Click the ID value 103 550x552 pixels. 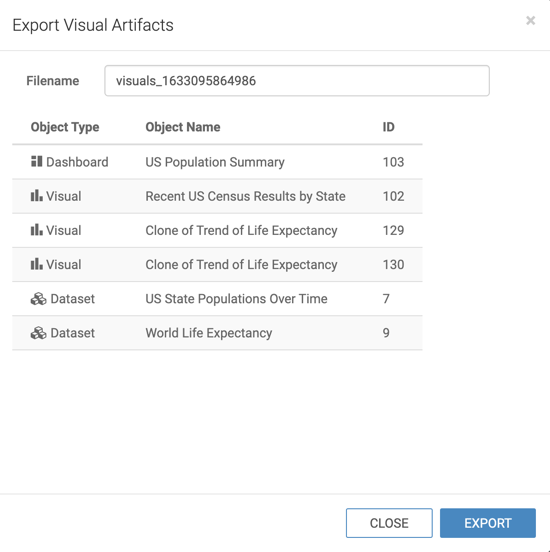(393, 162)
